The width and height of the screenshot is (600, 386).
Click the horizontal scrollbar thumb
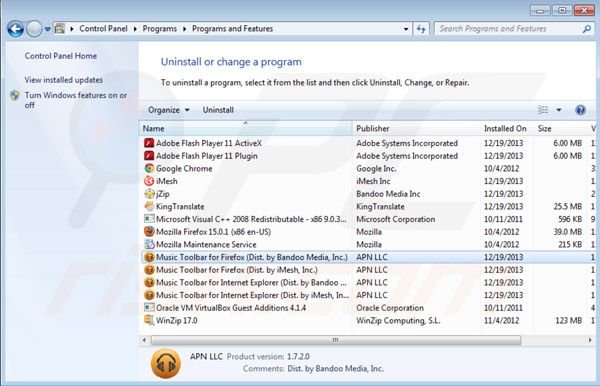336,340
